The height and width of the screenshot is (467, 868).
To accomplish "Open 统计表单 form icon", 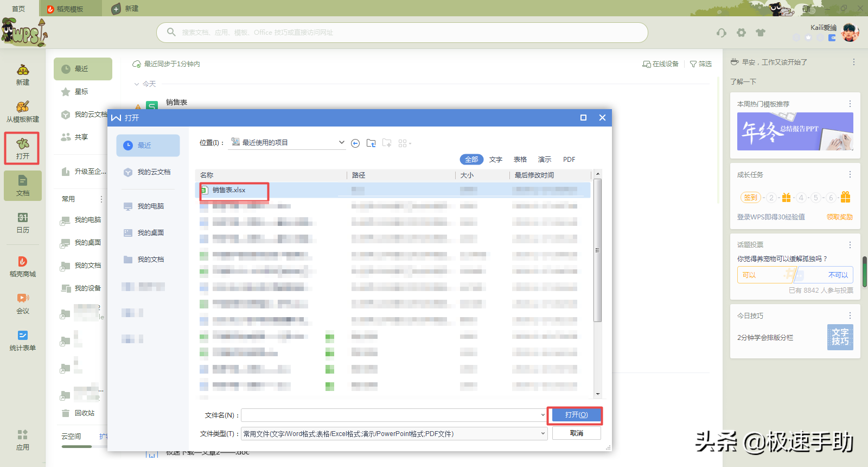I will pos(23,340).
